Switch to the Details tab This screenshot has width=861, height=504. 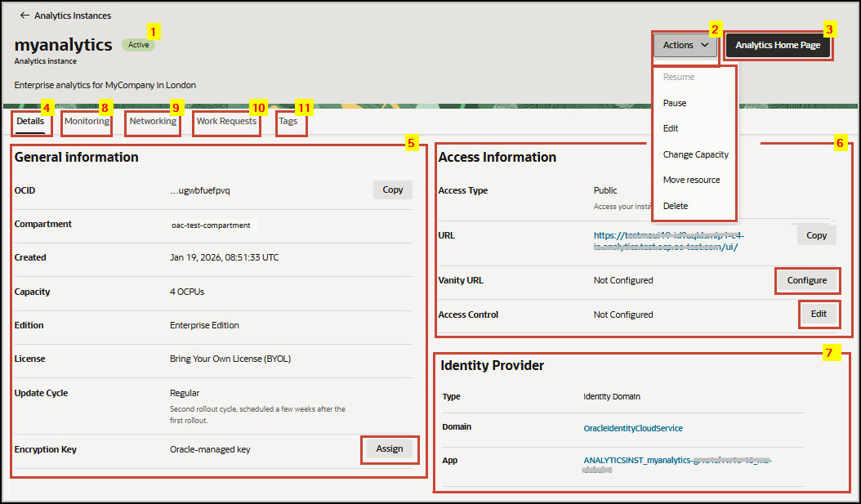30,122
